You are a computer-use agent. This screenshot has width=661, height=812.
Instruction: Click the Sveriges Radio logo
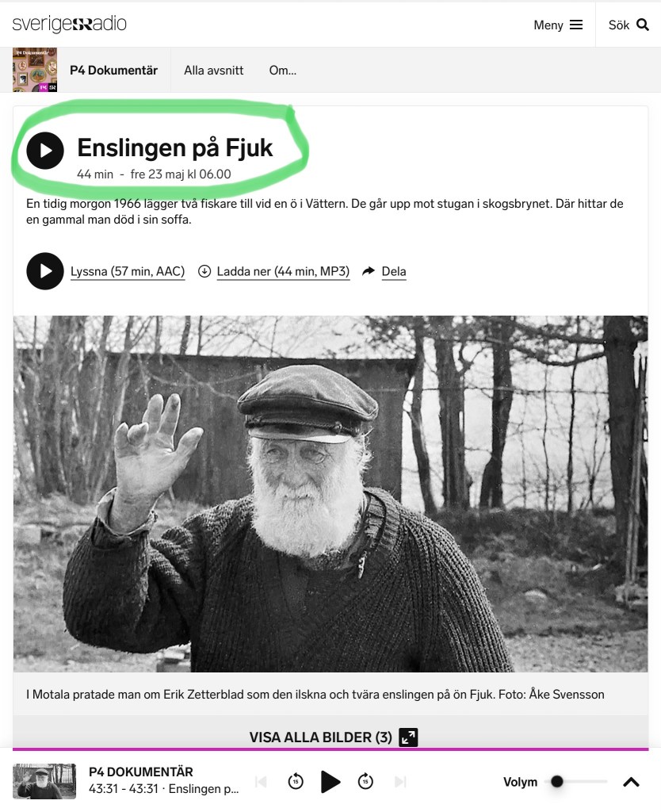pyautogui.click(x=70, y=24)
